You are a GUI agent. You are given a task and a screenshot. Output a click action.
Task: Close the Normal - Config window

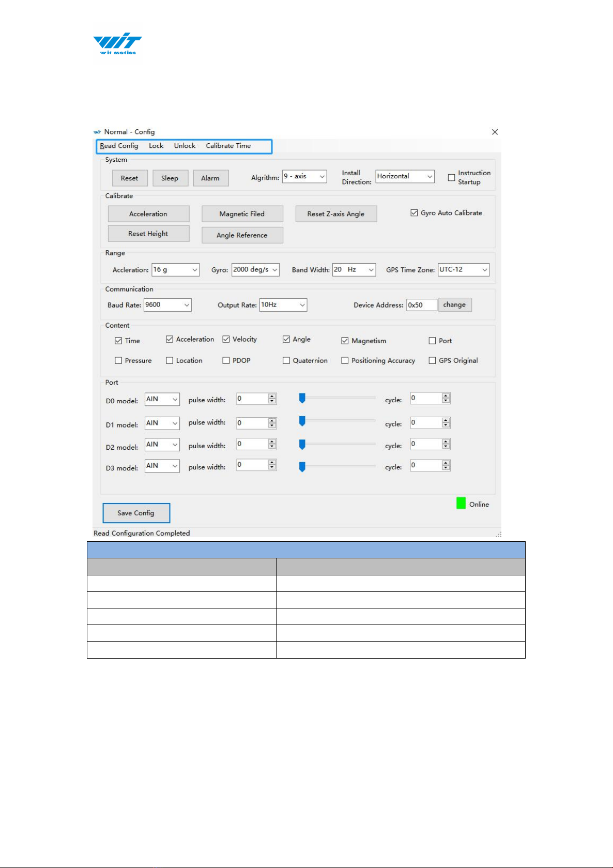coord(495,132)
